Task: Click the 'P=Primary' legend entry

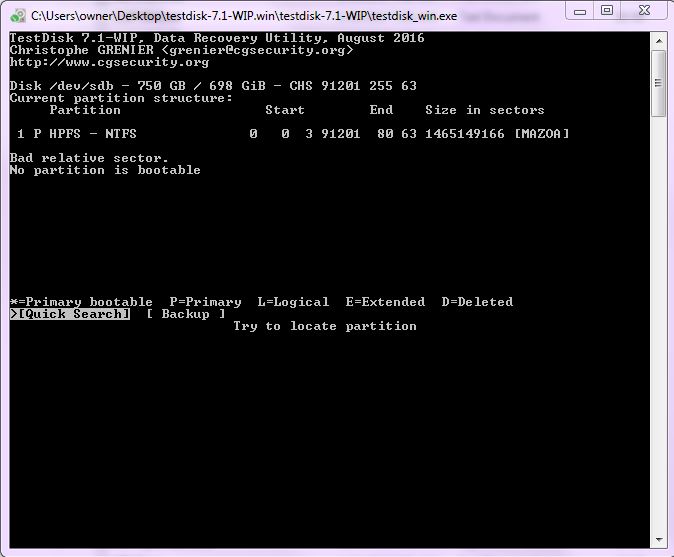Action: (205, 302)
